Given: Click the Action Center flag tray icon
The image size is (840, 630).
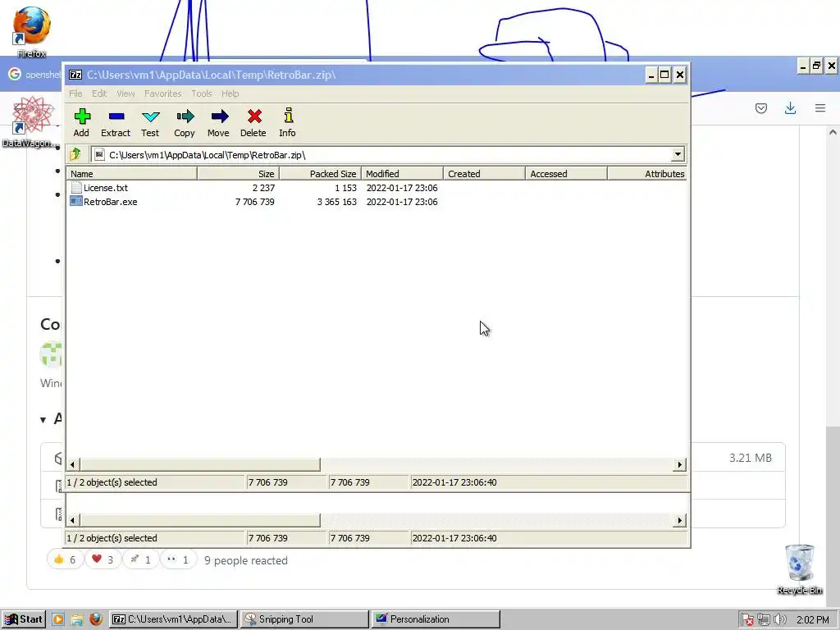Looking at the screenshot, I should pos(747,620).
